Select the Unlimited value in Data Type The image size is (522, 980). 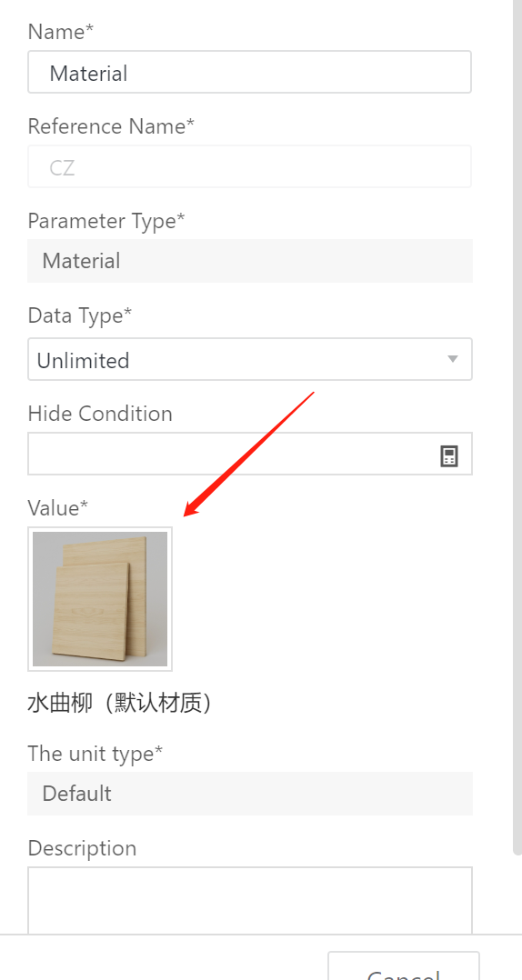[x=83, y=361]
